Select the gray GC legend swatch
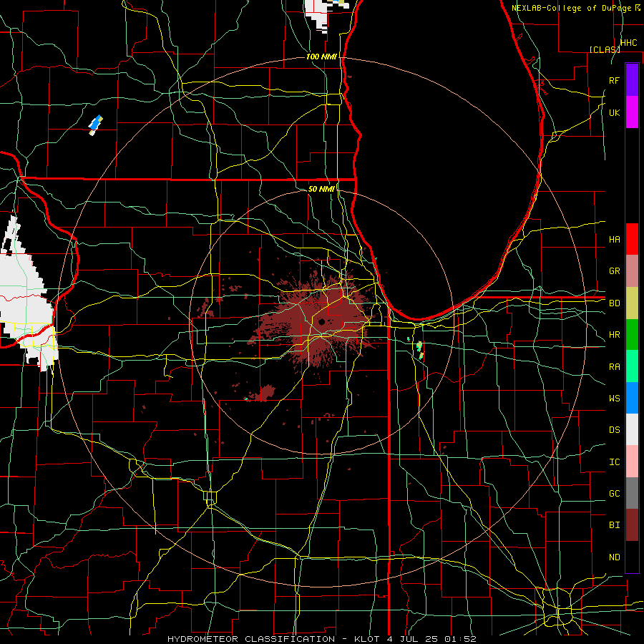644x644 pixels. [x=632, y=493]
